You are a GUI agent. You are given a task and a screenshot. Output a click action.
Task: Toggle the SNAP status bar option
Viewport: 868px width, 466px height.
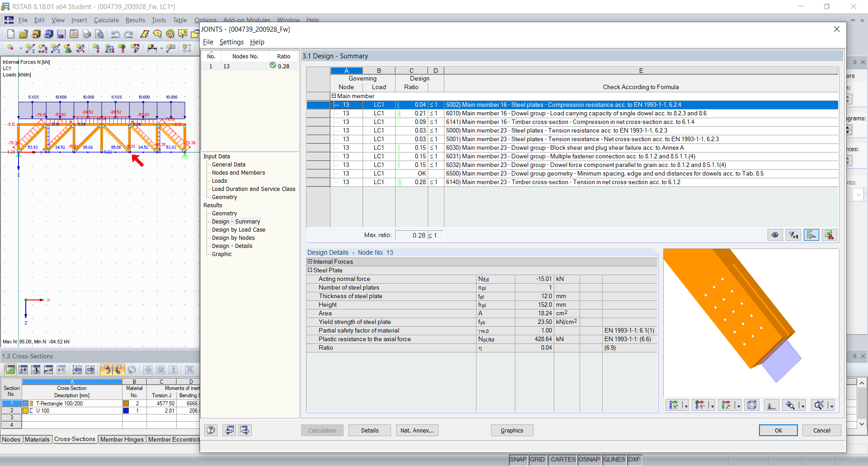tap(518, 459)
